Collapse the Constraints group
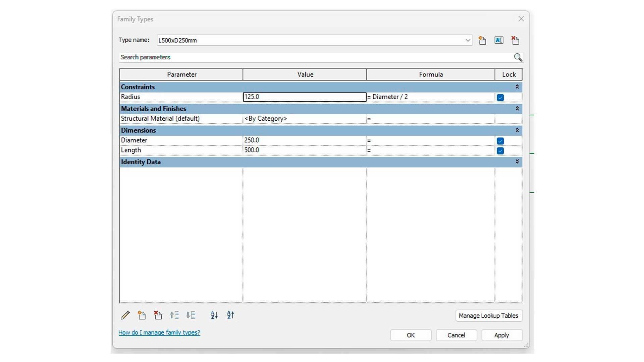The image size is (644, 362). point(517,87)
